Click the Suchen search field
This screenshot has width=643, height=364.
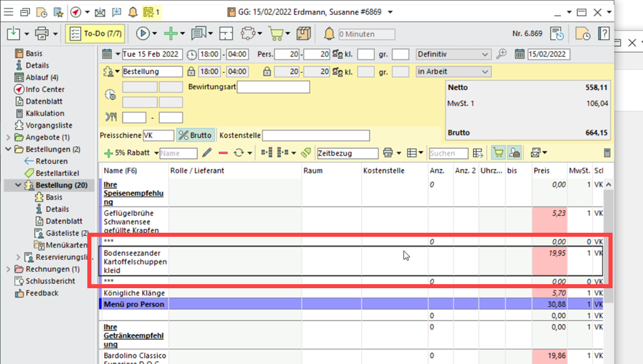(447, 154)
